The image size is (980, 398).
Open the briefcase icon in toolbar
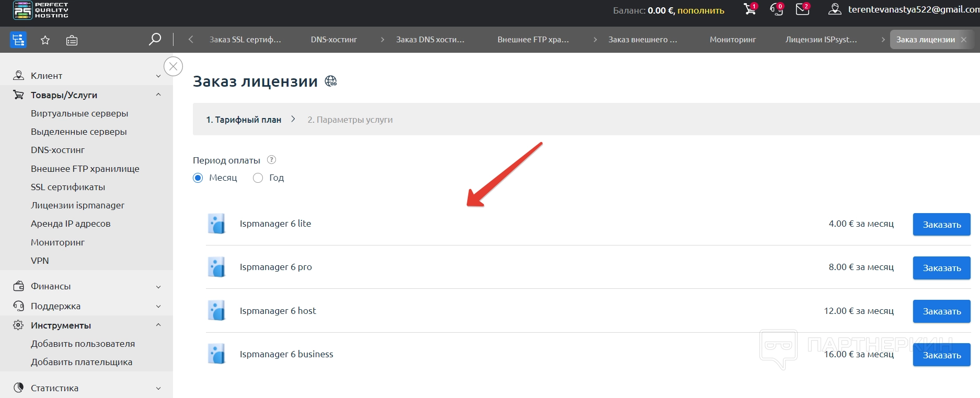72,40
